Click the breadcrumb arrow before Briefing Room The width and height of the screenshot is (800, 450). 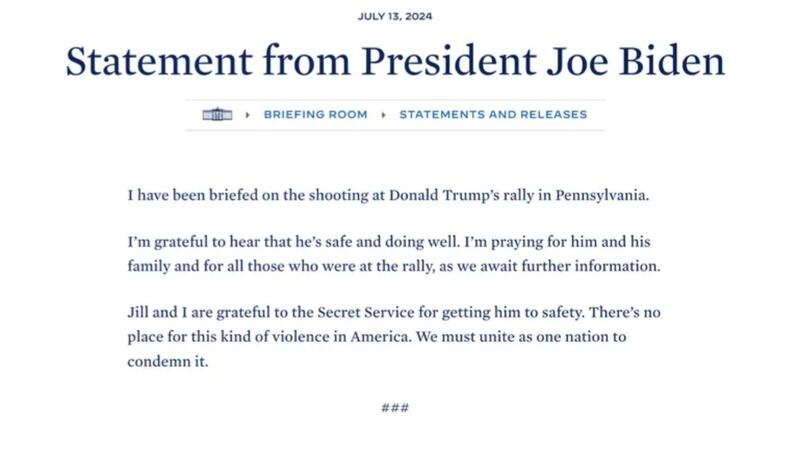click(247, 115)
